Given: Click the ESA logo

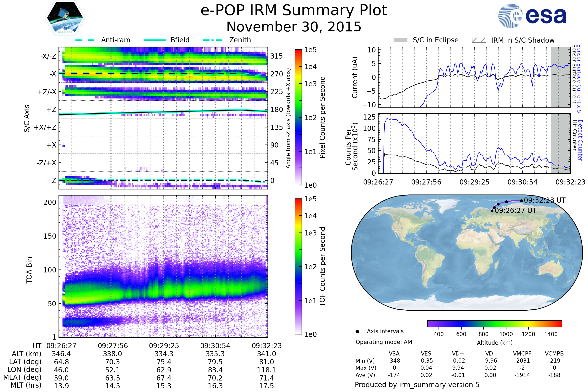Looking at the screenshot, I should 532,16.
